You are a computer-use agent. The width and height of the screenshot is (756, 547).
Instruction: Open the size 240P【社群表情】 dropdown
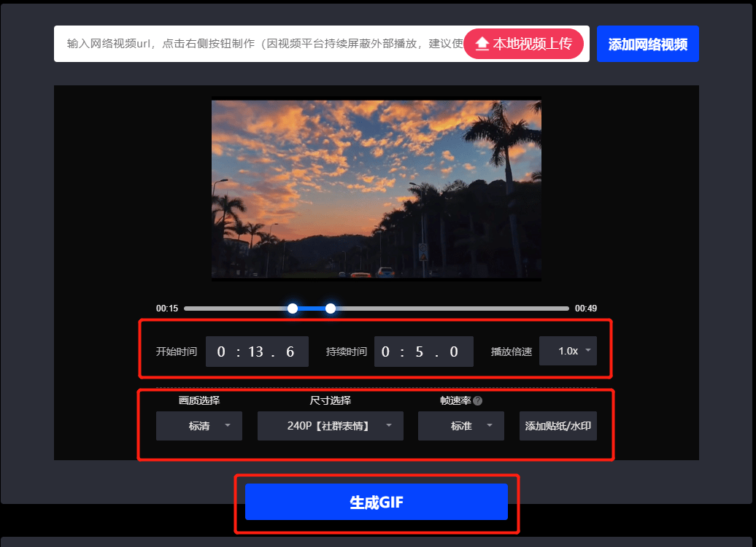331,426
